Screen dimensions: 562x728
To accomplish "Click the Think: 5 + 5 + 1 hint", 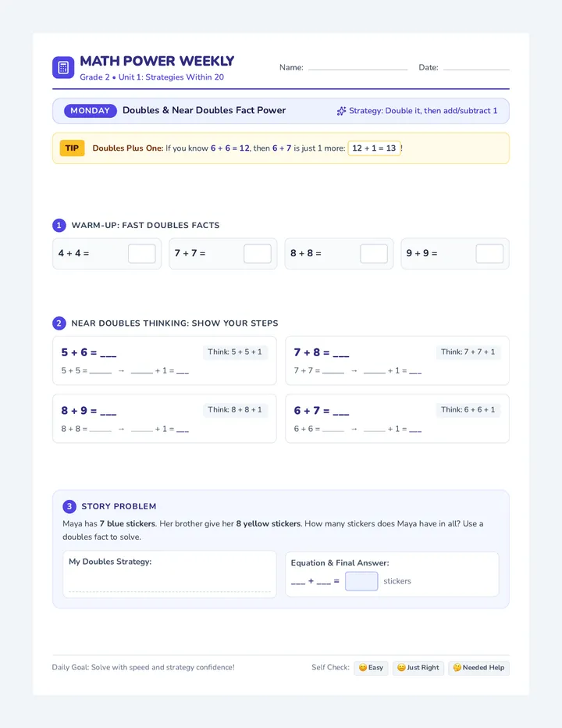I will tap(235, 352).
